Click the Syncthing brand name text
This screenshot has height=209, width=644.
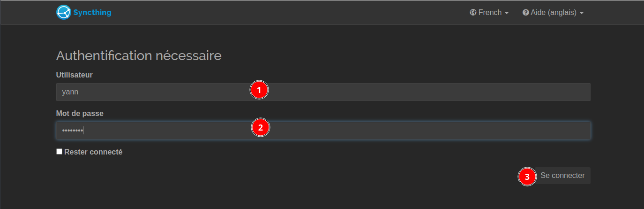(92, 13)
